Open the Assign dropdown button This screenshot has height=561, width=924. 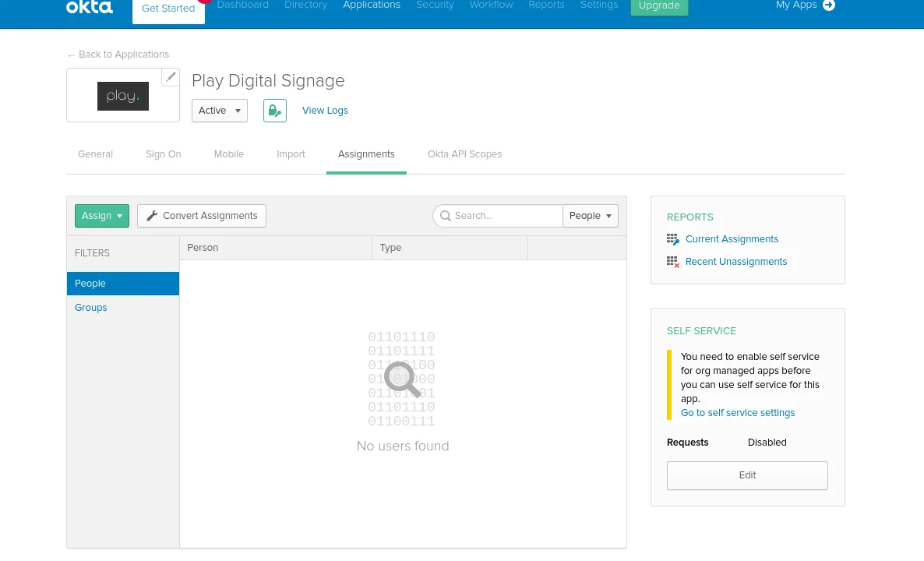tap(102, 216)
